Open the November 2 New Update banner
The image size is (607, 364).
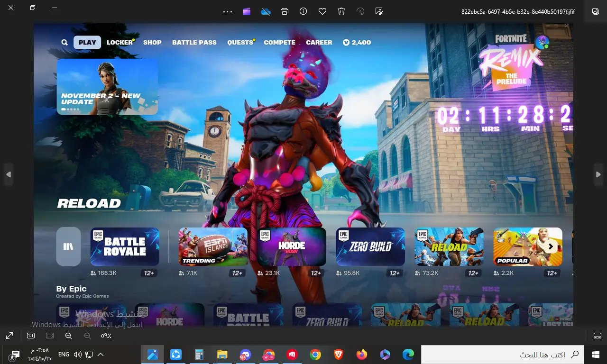[x=107, y=87]
